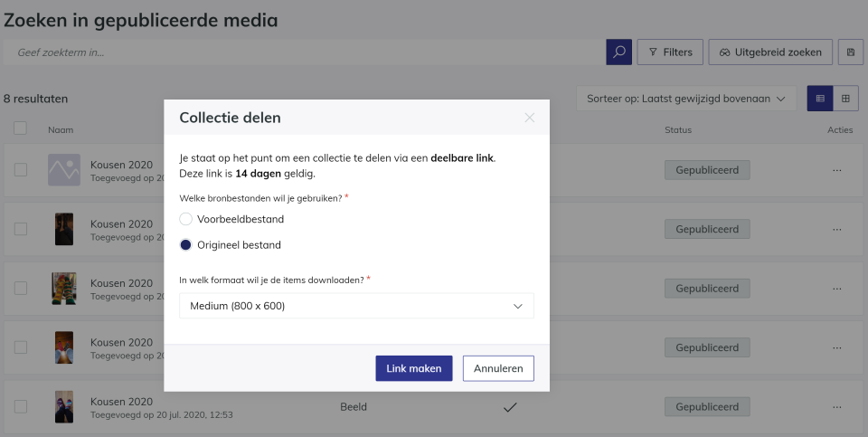The image size is (868, 437).
Task: Click the Link maken button
Action: (413, 368)
